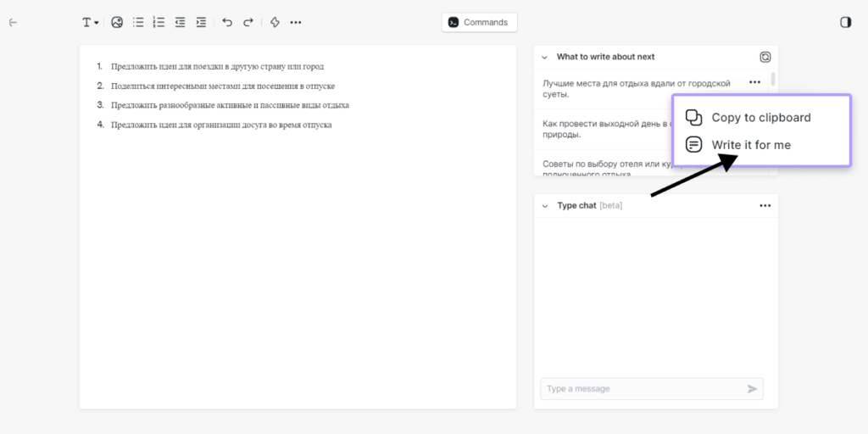Open the Commands button
The width and height of the screenshot is (868, 434).
(x=479, y=23)
